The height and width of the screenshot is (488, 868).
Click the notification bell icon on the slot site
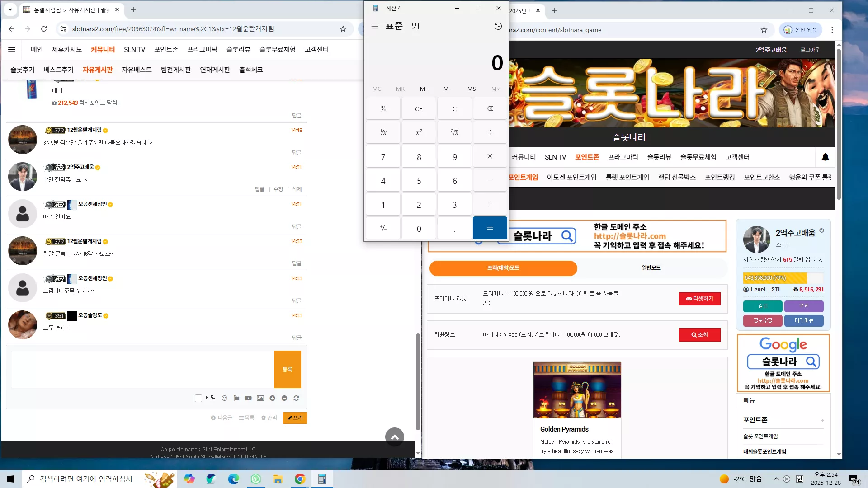coord(826,157)
